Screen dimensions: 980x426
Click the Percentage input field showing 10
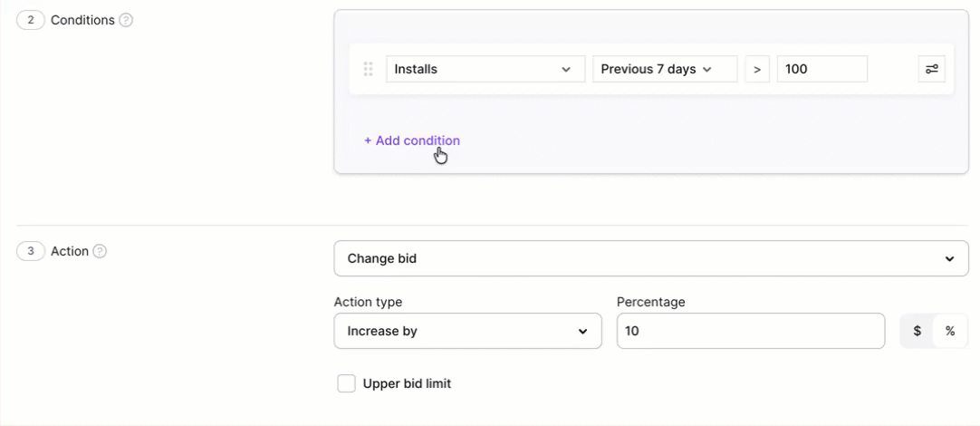750,331
